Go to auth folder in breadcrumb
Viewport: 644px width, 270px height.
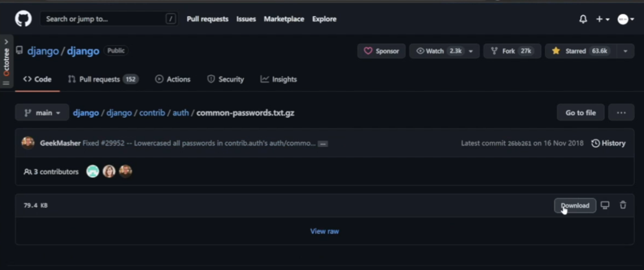181,113
